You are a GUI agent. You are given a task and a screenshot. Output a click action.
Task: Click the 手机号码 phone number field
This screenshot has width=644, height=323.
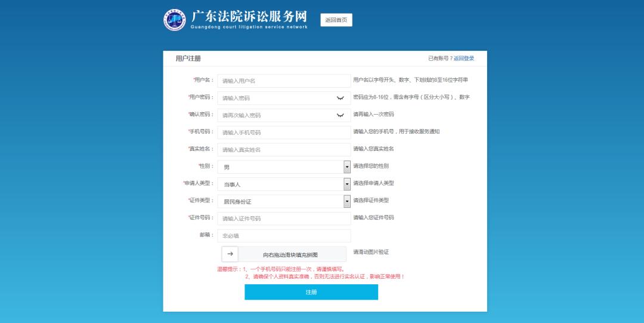284,133
